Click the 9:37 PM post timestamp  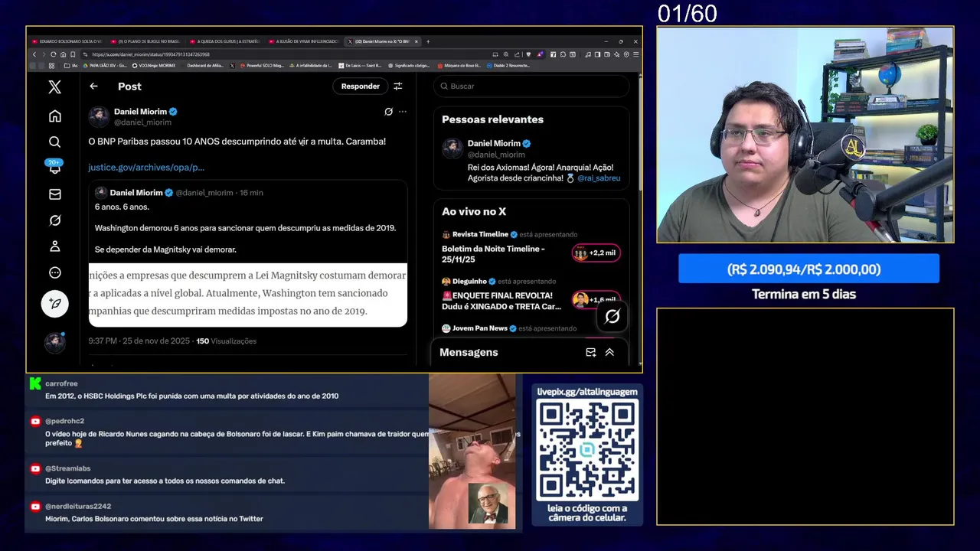click(139, 341)
